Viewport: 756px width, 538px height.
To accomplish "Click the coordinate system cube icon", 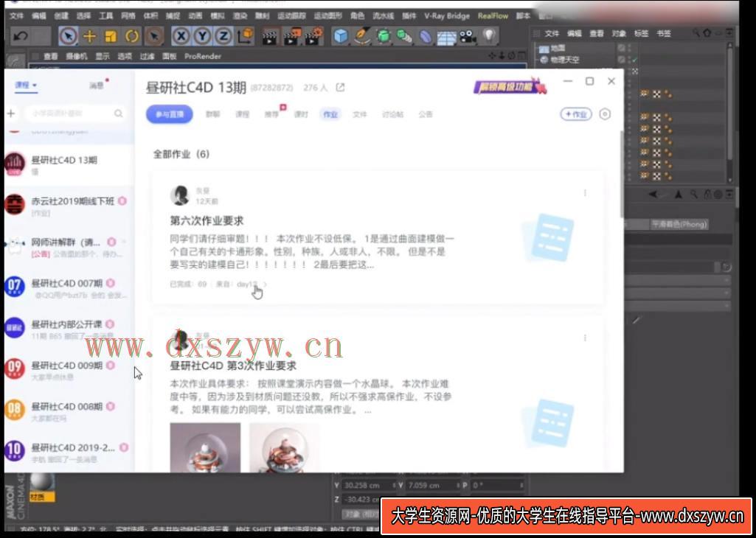I will 246,36.
